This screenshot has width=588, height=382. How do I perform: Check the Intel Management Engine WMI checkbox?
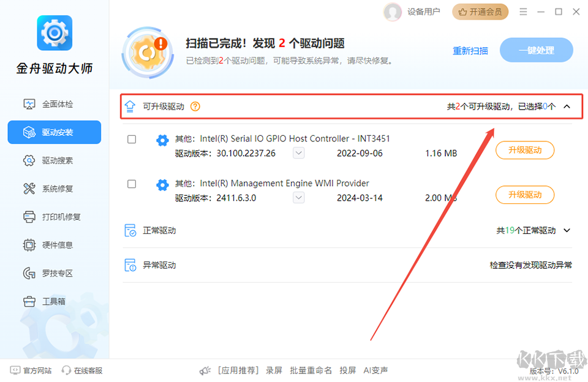pyautogui.click(x=132, y=184)
